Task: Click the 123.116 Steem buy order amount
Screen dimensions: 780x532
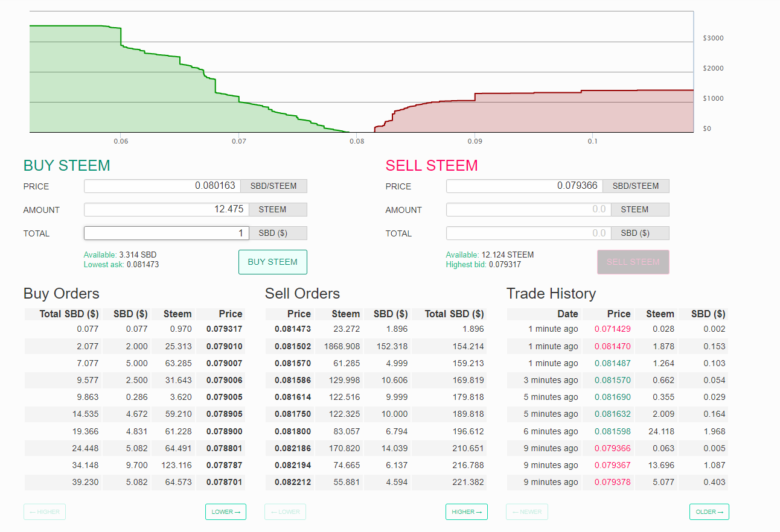Action: coord(176,465)
